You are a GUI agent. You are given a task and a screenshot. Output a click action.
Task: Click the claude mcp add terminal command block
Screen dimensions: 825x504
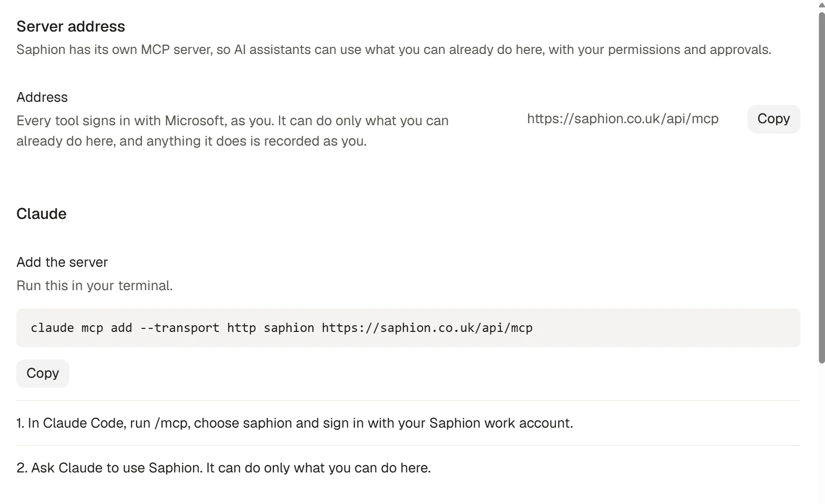tap(408, 328)
